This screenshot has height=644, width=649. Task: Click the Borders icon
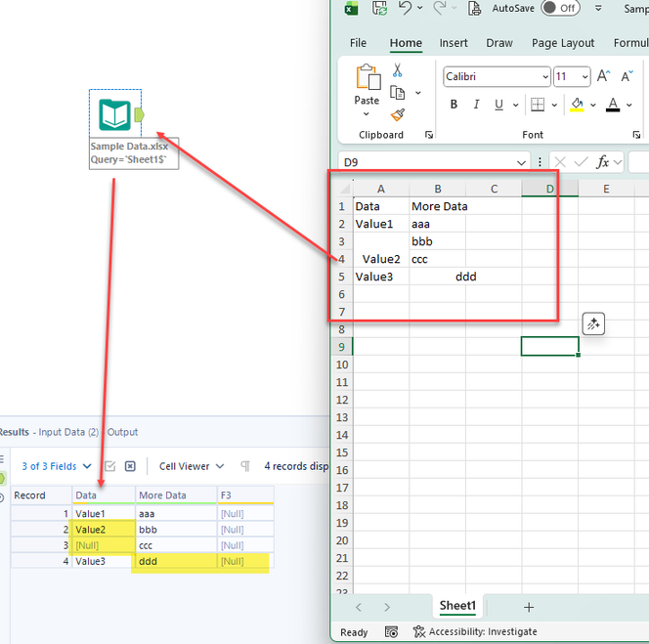pyautogui.click(x=538, y=105)
